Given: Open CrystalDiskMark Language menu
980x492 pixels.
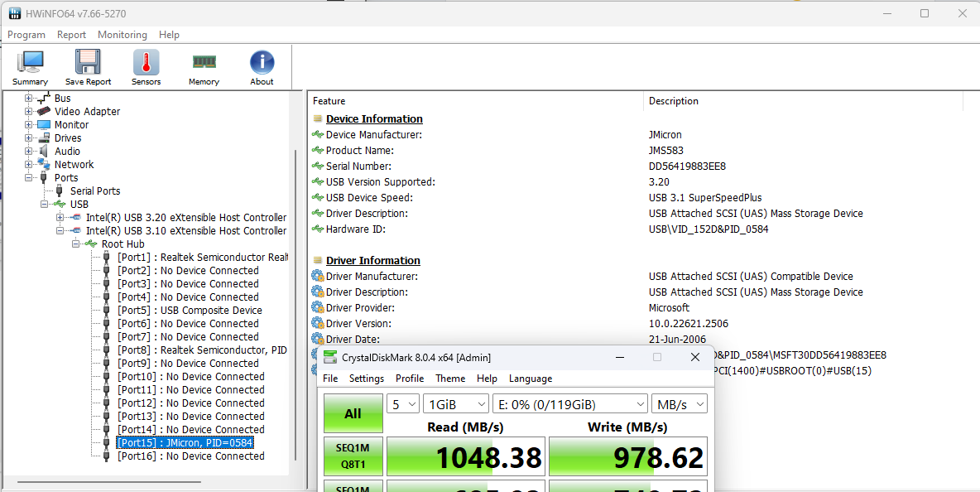Looking at the screenshot, I should pyautogui.click(x=530, y=379).
